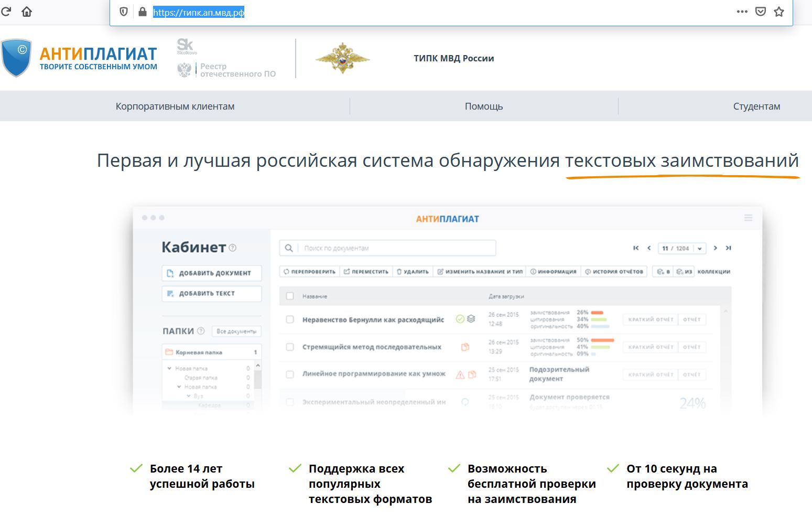Click the browser address bar URL

pos(199,12)
